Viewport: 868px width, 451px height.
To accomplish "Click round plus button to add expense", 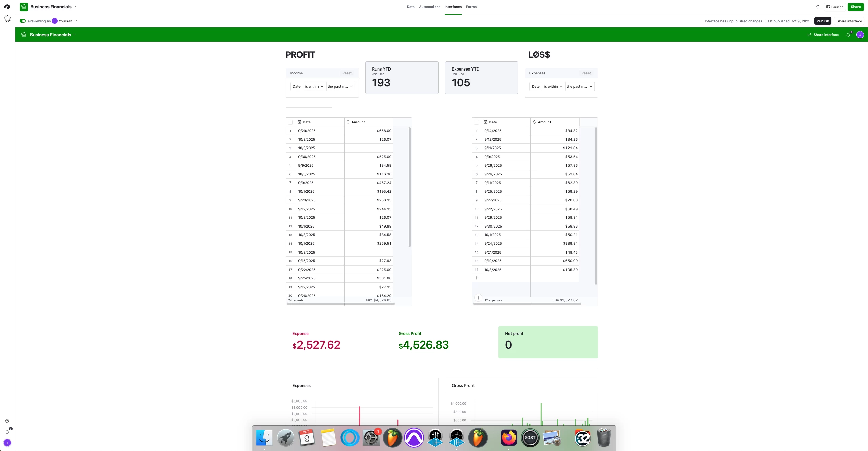I will click(x=478, y=298).
